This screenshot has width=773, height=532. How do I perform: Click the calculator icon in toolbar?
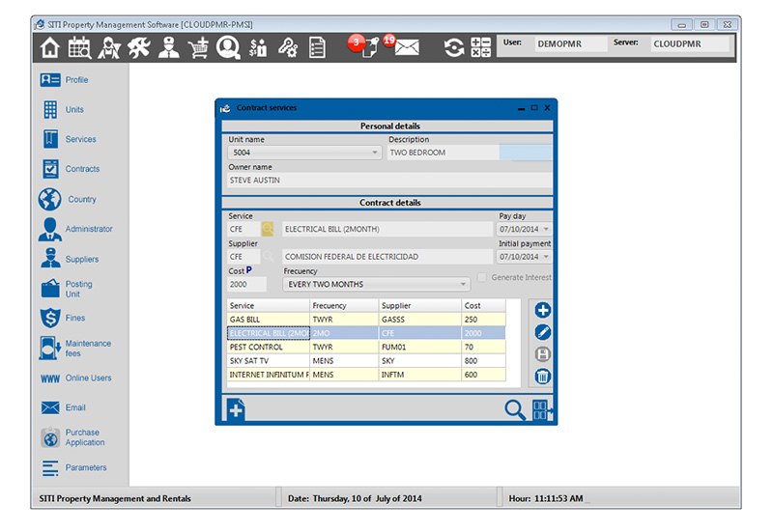tap(480, 46)
